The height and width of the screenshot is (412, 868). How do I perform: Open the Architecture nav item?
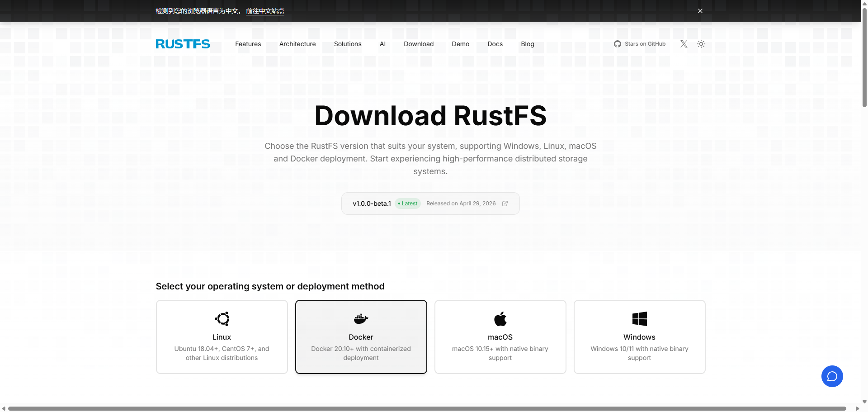(297, 44)
